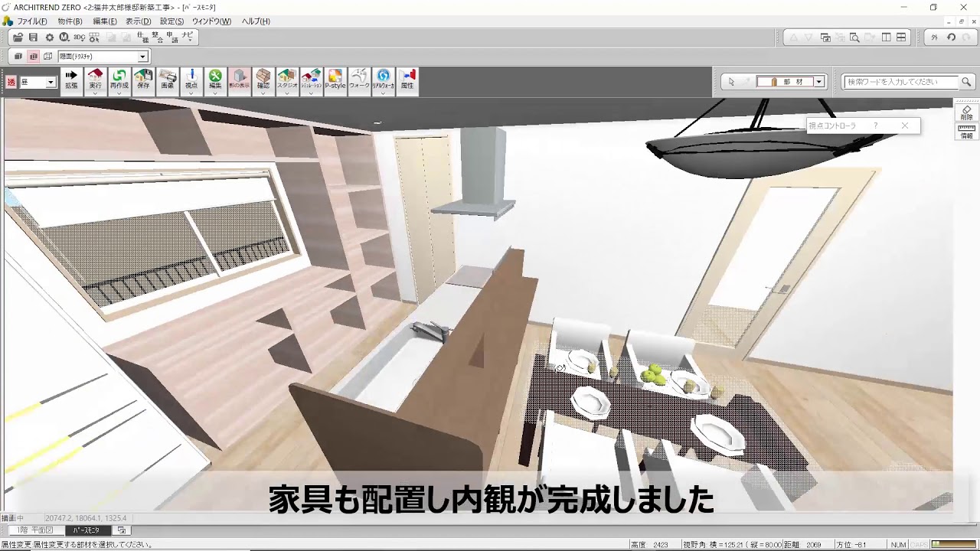Select the 実行 (execute) tool
Viewport: 980px width, 551px height.
(95, 80)
